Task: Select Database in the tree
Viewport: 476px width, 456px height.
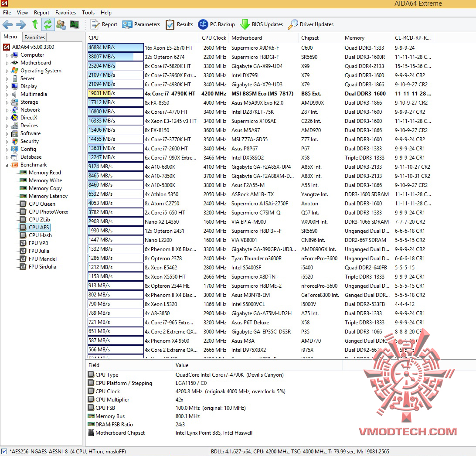Action: point(31,157)
